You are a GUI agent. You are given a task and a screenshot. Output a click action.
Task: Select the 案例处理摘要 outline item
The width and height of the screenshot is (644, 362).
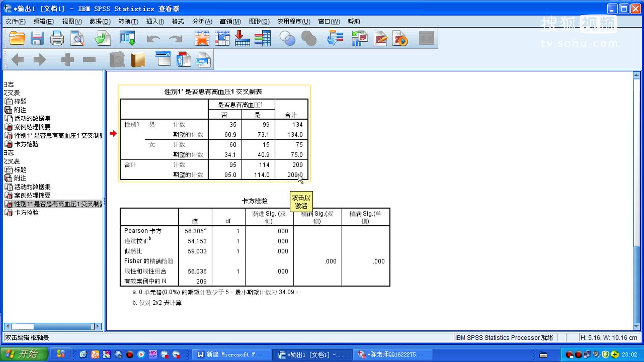click(32, 127)
